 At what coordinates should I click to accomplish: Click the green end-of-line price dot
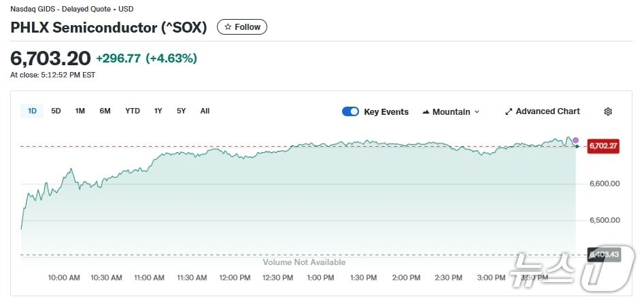pyautogui.click(x=577, y=146)
